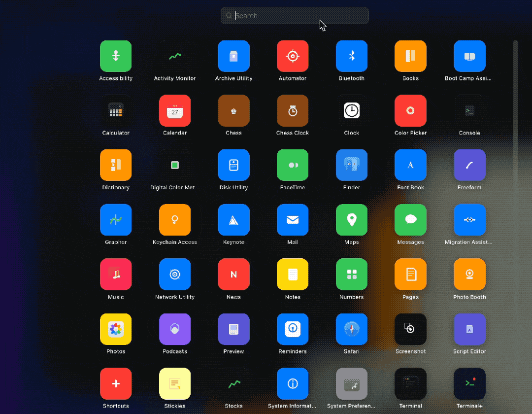
Task: Open the Script Editor app
Action: 469,329
